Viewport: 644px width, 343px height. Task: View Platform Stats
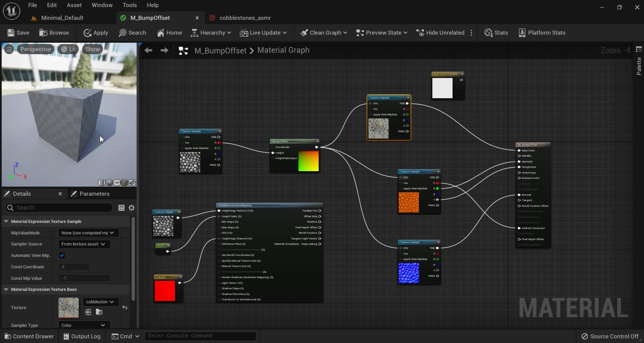(x=542, y=32)
